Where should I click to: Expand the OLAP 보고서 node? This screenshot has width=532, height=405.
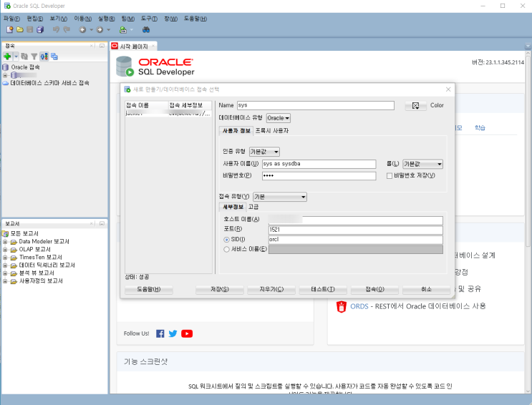(5, 250)
